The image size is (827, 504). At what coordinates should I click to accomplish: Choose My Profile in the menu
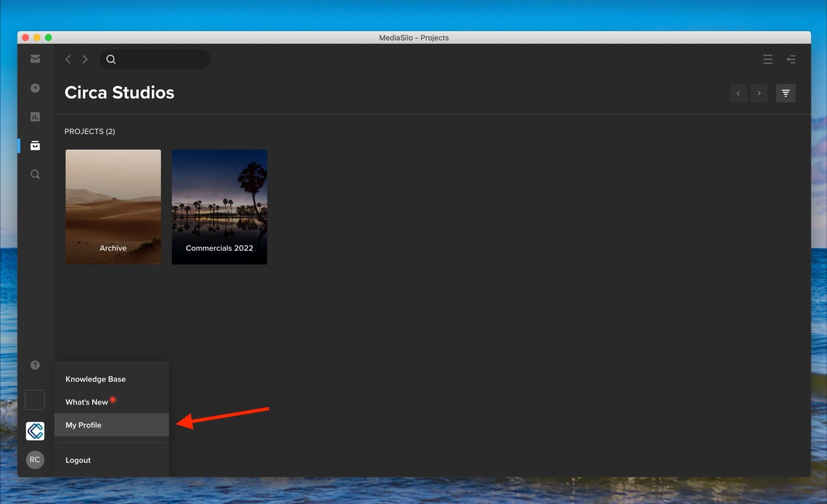(112, 425)
